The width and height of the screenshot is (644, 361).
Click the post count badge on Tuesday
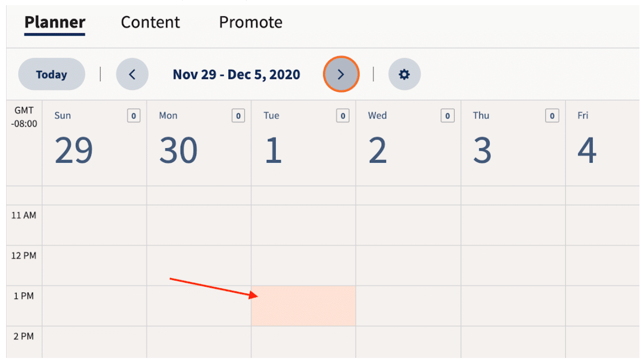(x=343, y=116)
